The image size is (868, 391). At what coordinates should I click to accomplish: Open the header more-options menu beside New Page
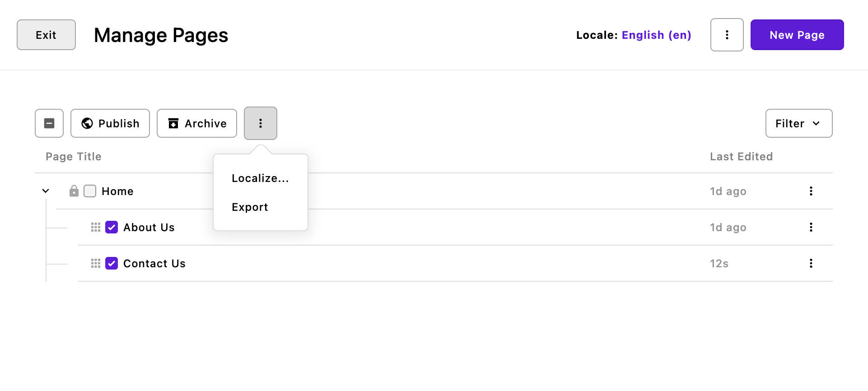(x=727, y=35)
